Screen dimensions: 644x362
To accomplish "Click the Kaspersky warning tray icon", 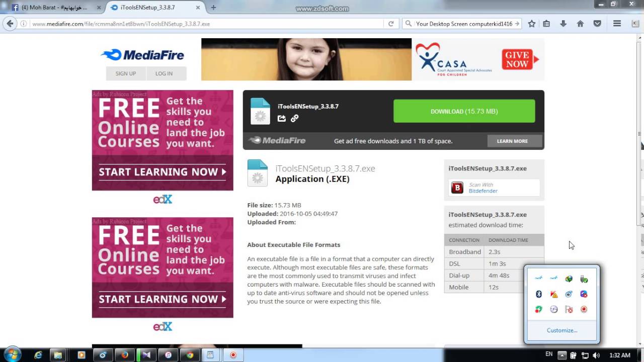I will pyautogui.click(x=554, y=294).
